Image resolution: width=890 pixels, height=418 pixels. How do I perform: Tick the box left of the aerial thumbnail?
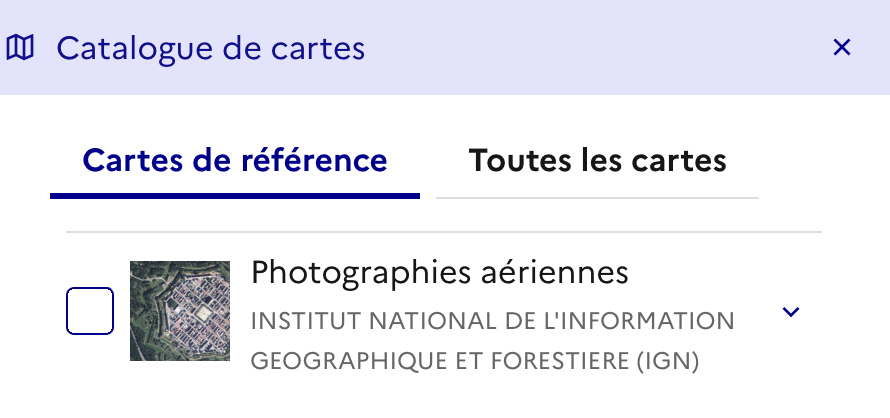(x=90, y=311)
